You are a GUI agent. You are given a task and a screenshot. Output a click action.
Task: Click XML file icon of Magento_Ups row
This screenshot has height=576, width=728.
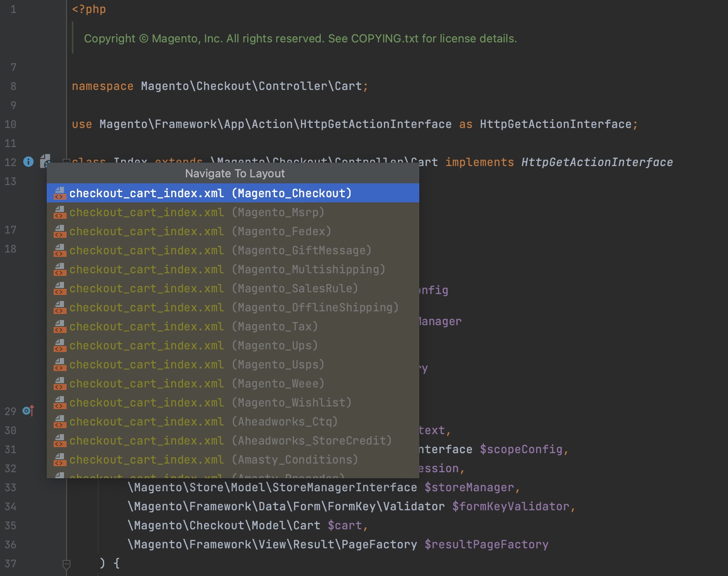coord(60,346)
